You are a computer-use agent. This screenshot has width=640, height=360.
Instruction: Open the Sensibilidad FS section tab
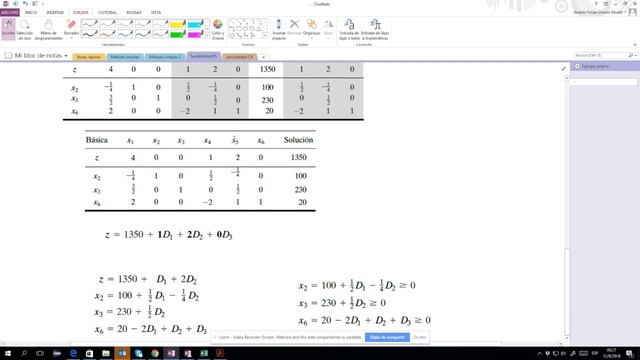coord(203,56)
